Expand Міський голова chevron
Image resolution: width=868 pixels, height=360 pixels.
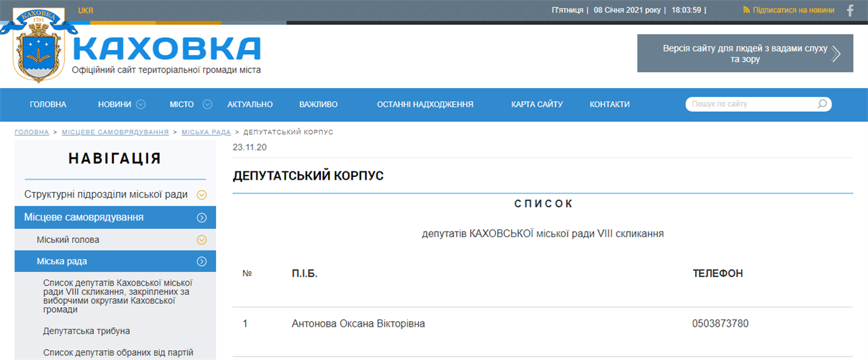pos(202,240)
